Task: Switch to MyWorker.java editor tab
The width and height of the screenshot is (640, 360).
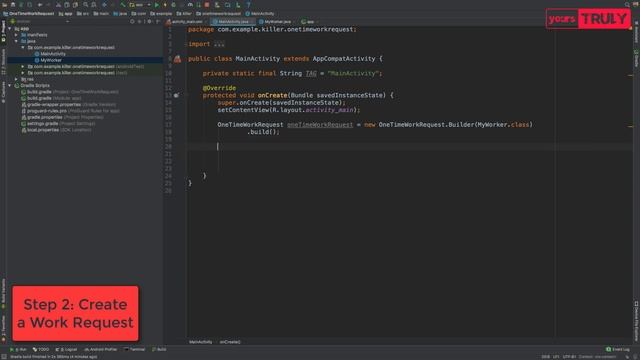Action: [x=277, y=22]
